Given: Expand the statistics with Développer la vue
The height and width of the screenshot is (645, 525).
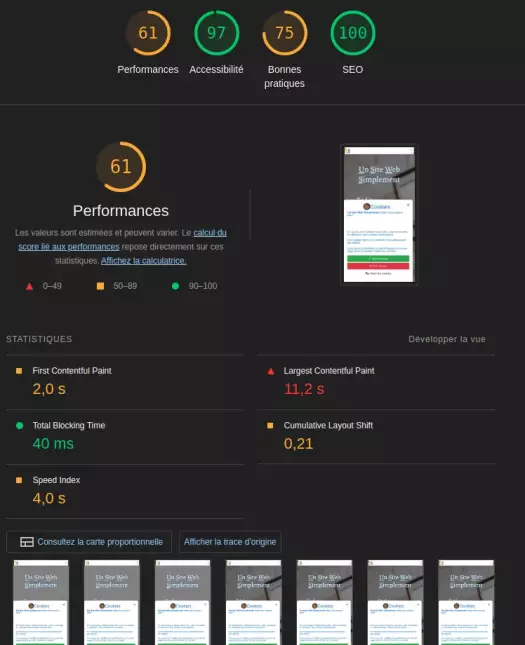Looking at the screenshot, I should (x=447, y=339).
